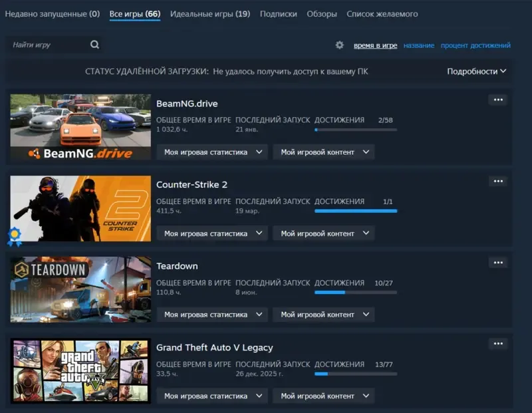The width and height of the screenshot is (532, 413).
Task: Click GTA V achievements progress bar
Action: [x=356, y=374]
